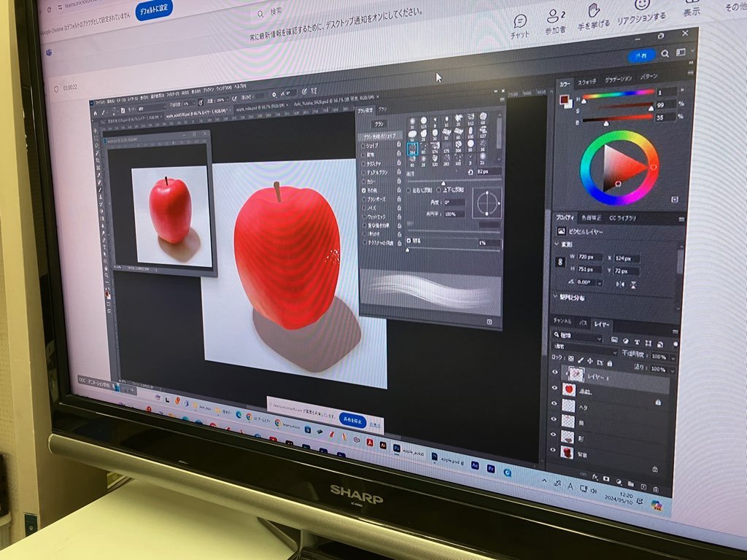
Task: Click the lock position icon
Action: coord(589,361)
